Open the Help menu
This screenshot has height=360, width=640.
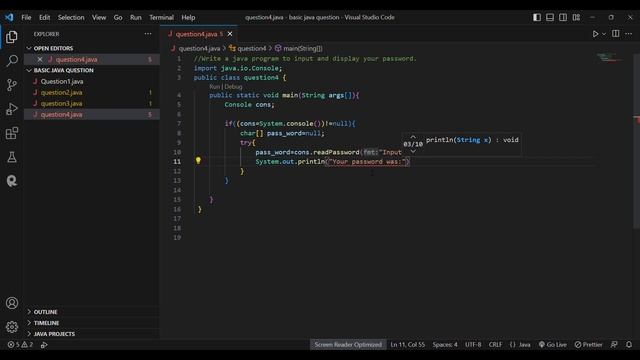point(188,17)
